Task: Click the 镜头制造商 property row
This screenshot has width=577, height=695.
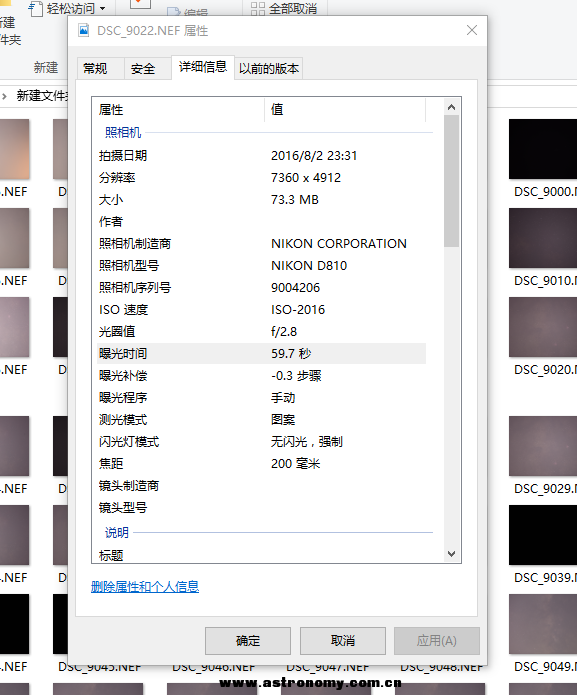Action: pyautogui.click(x=261, y=486)
